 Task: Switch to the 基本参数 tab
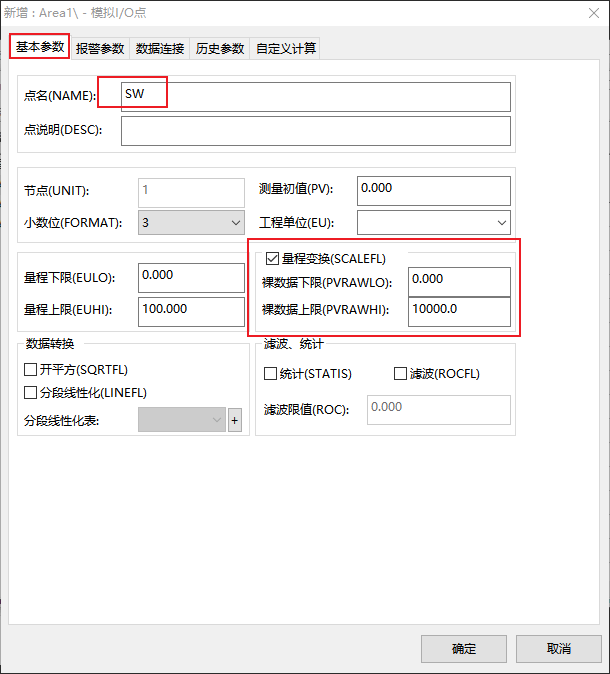coord(40,46)
